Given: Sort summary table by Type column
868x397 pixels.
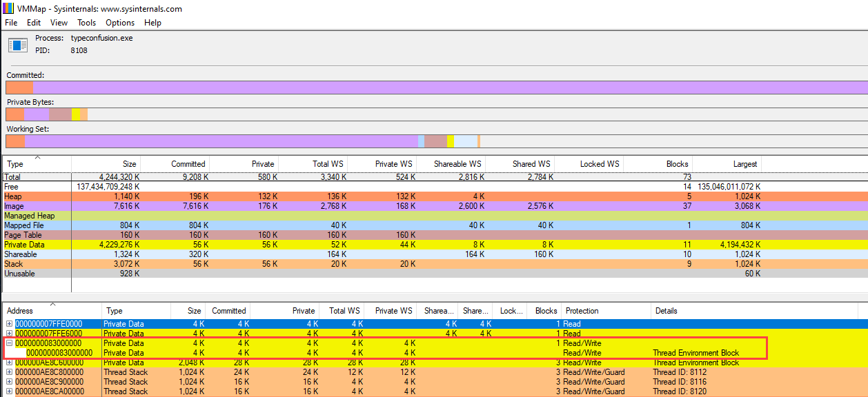Looking at the screenshot, I should (x=37, y=164).
